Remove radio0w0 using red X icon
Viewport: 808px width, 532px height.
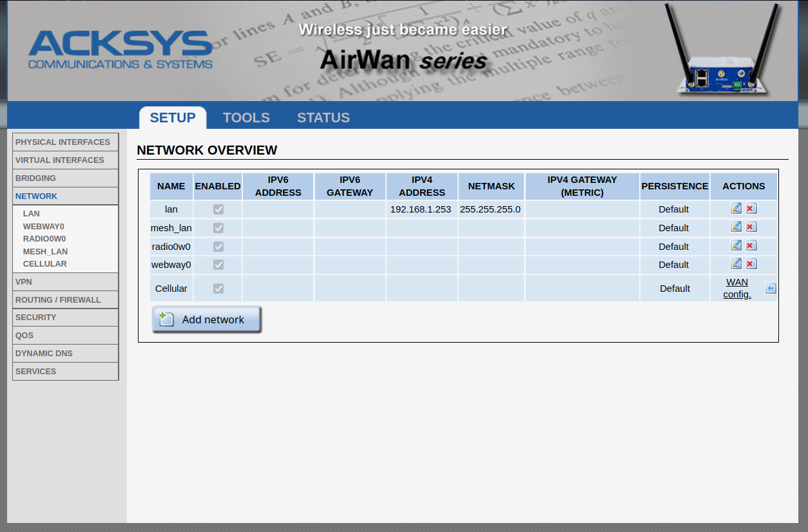[x=751, y=245]
